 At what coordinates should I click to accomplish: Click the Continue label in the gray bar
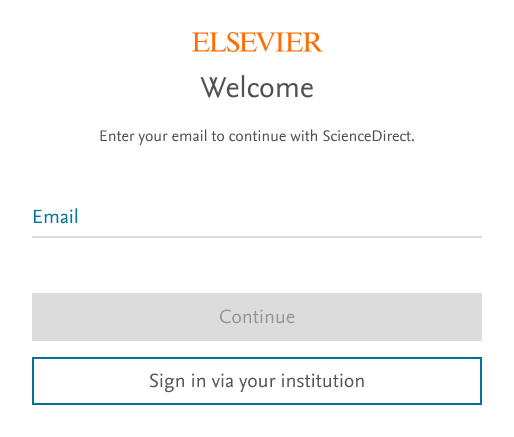click(257, 317)
